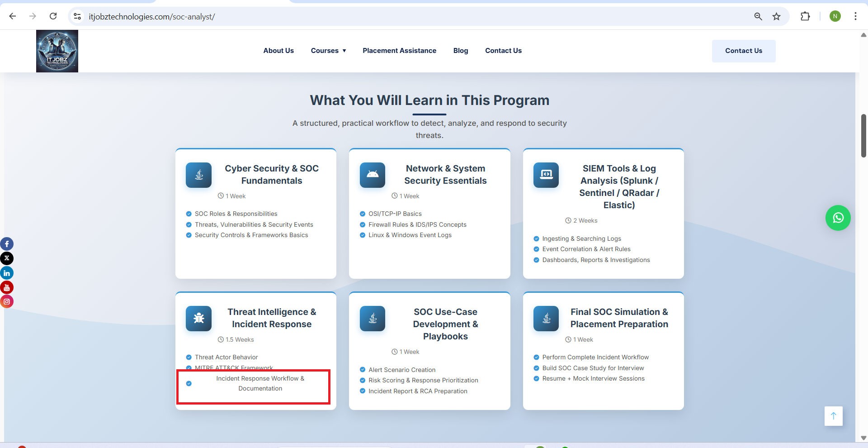Click the Threat Intelligence bug icon
The width and height of the screenshot is (868, 448).
click(198, 319)
